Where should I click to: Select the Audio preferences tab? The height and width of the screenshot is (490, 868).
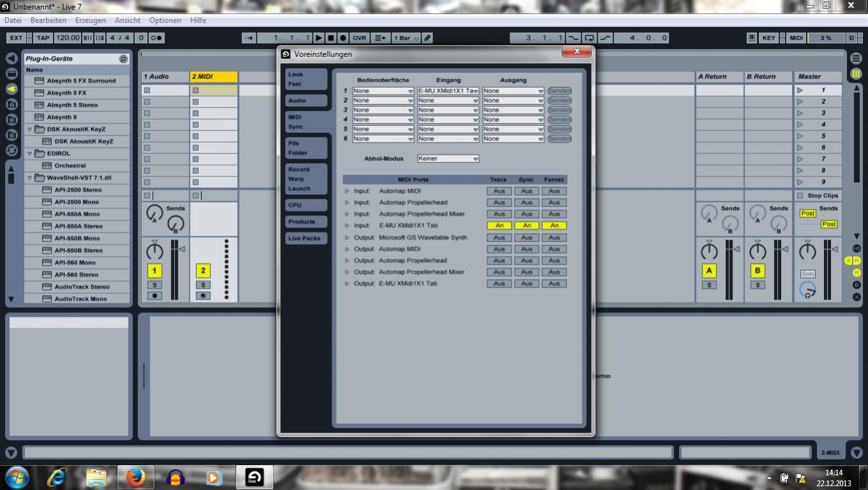[307, 100]
